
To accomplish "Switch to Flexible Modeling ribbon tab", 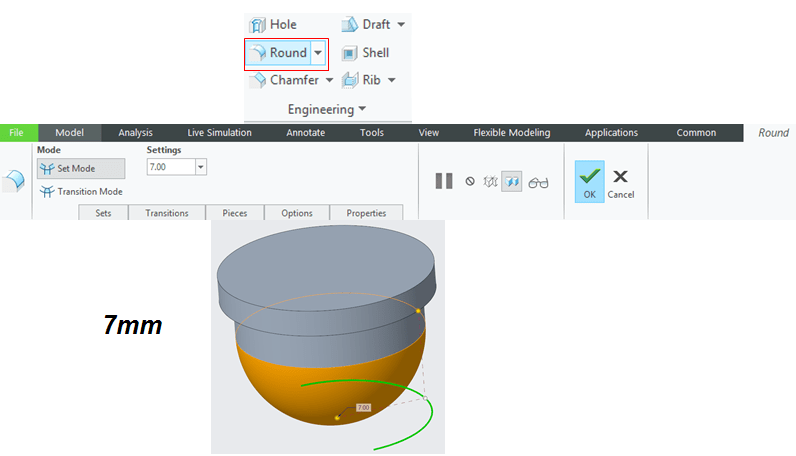I will pos(511,132).
